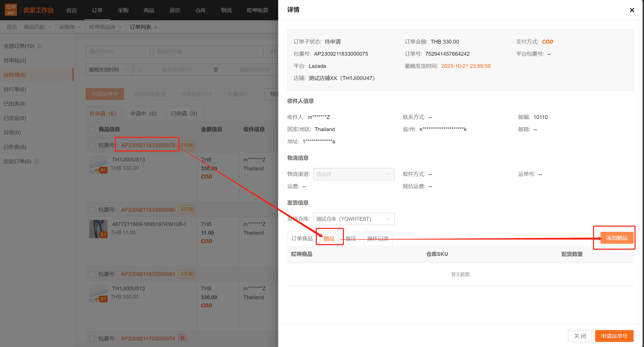This screenshot has width=644, height=347.
Task: Click help icon next to 全部订单(10)
Action: point(40,46)
